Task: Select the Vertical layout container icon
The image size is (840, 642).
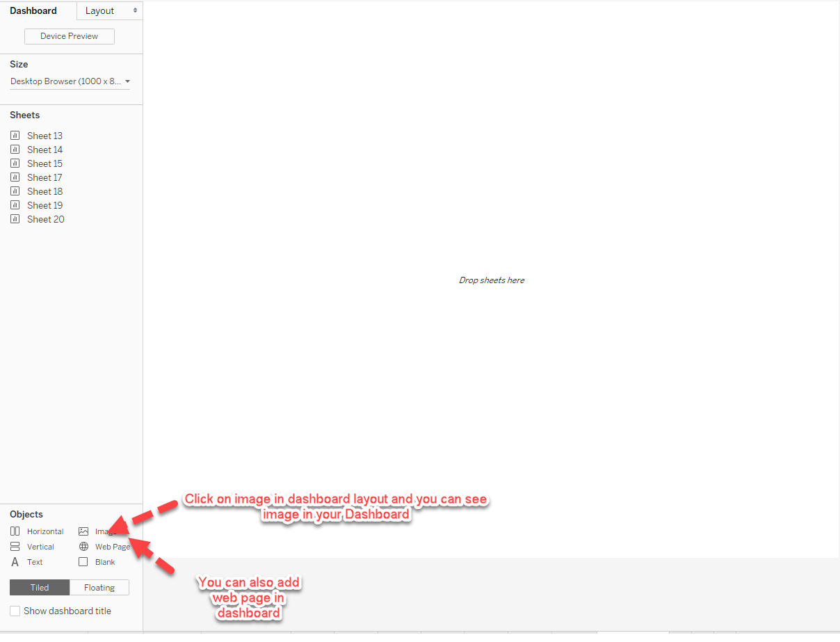Action: [15, 547]
